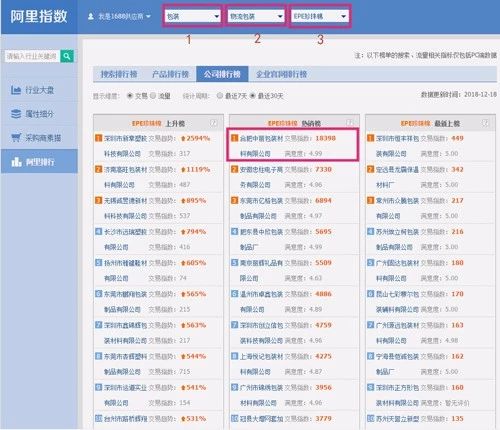Open 采购商素描 cart icon in sidebar
Viewport: 500px width, 430px height.
(x=16, y=138)
